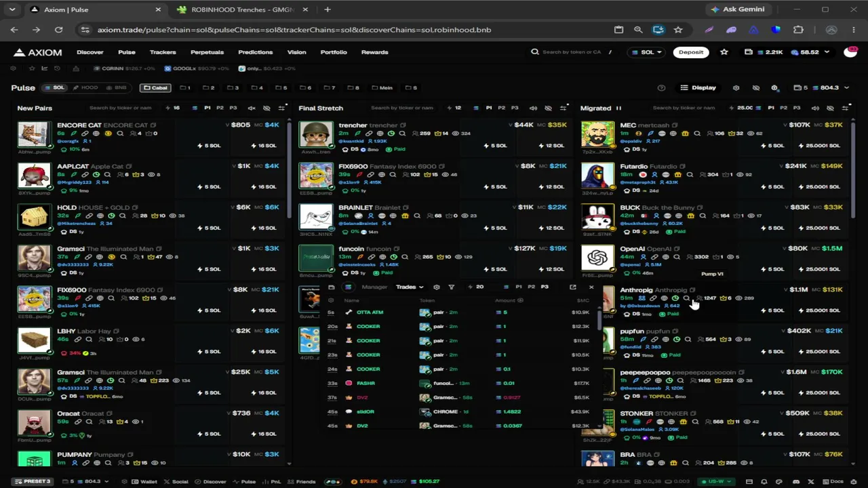Open the Wallet tracker in footer
Viewport: 868px width, 488px height.
tap(144, 482)
